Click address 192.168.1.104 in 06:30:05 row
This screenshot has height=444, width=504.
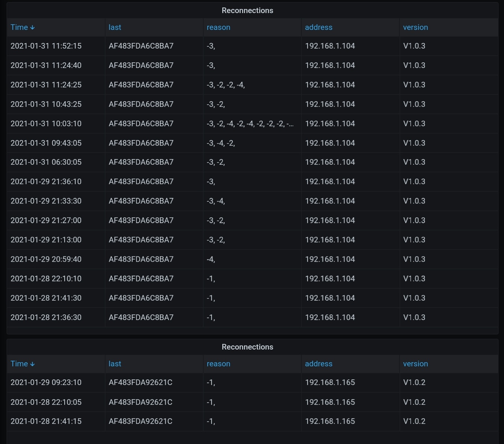pos(330,162)
